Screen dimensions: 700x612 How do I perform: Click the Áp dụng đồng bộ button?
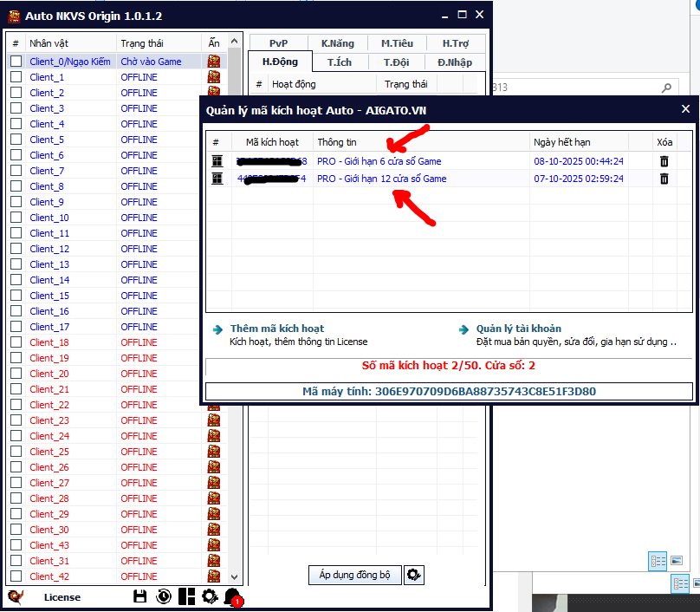pos(355,575)
